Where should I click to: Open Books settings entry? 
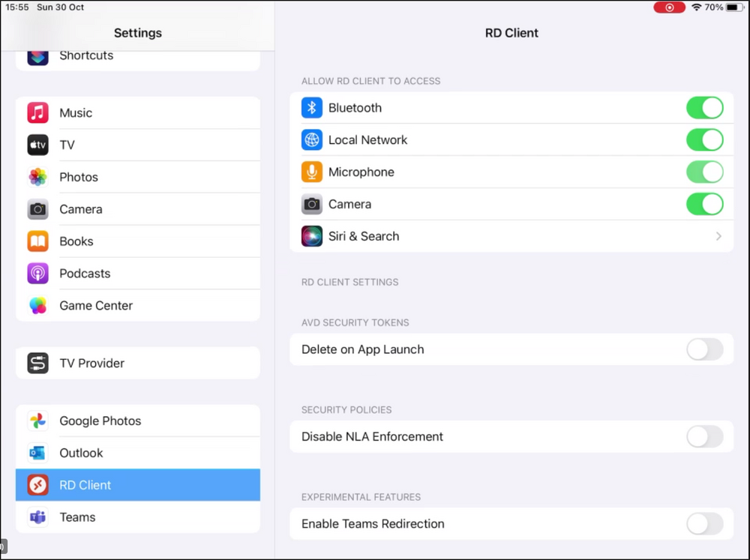(x=138, y=241)
